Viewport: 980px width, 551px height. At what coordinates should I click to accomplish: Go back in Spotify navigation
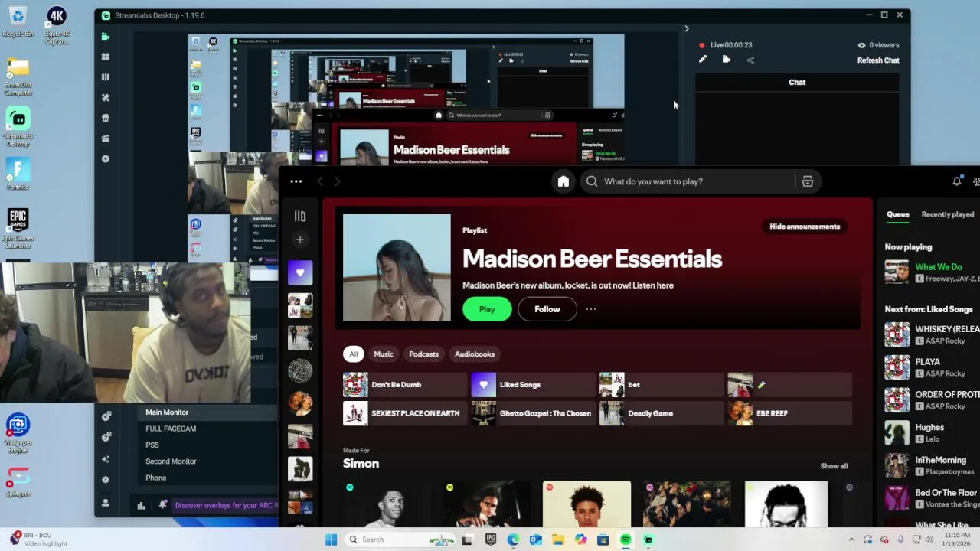tap(320, 181)
